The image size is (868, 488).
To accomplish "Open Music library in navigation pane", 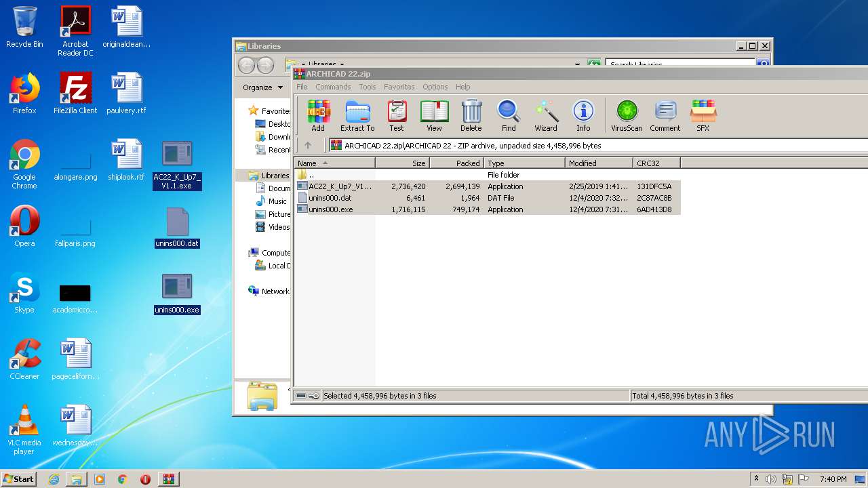I will (x=271, y=201).
